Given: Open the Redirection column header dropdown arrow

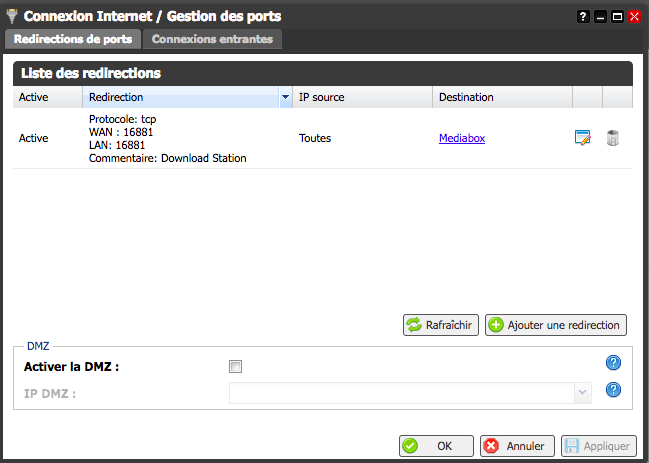Looking at the screenshot, I should pyautogui.click(x=285, y=97).
